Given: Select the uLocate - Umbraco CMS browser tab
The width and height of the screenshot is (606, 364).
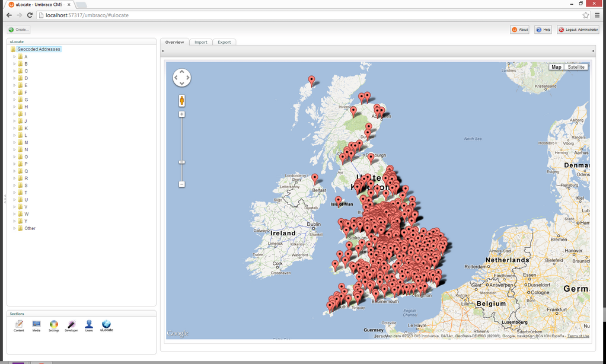Looking at the screenshot, I should pos(39,5).
